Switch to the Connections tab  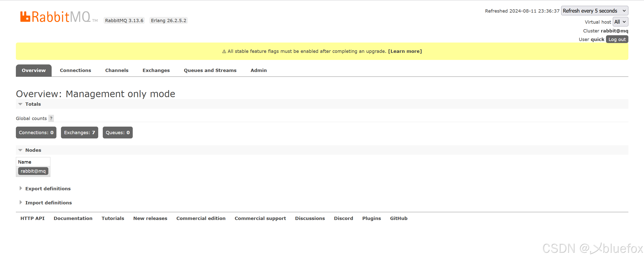click(x=76, y=70)
